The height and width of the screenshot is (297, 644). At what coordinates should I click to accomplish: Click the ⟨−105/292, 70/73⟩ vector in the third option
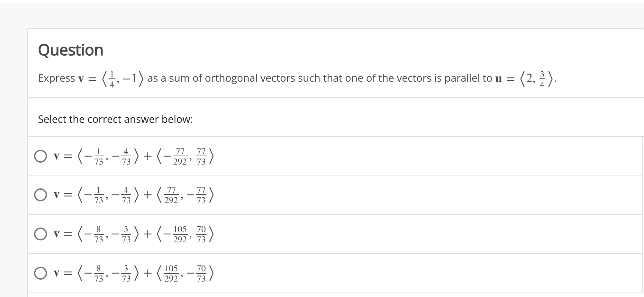click(185, 234)
